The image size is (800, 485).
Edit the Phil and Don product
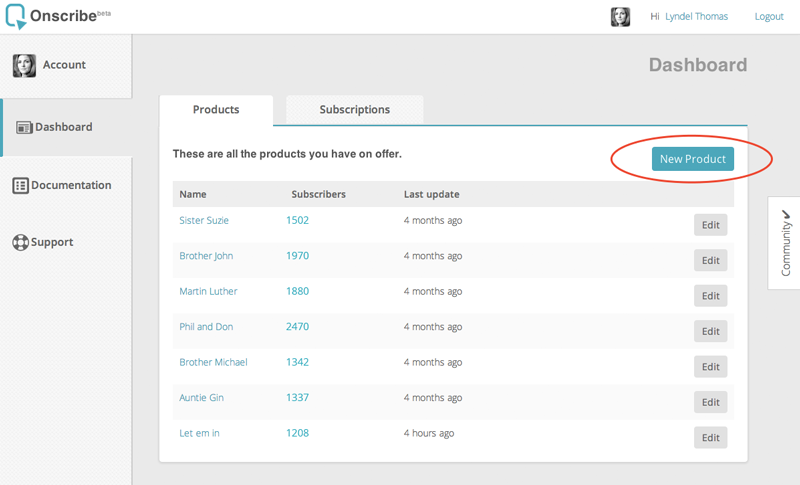click(711, 331)
